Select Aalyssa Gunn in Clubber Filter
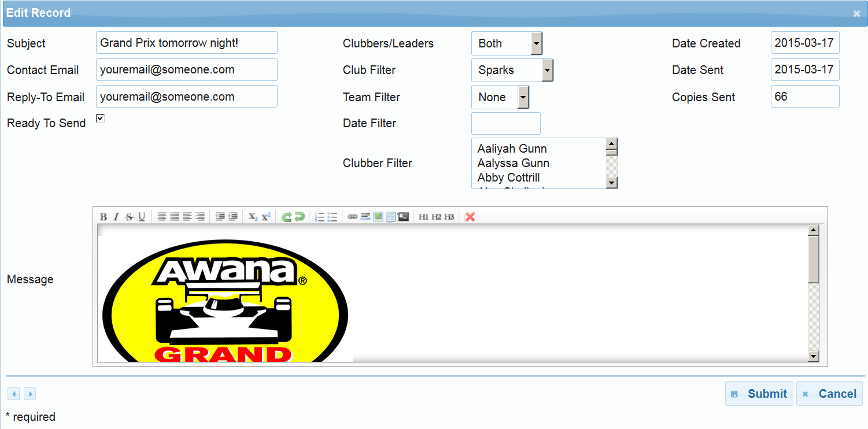 pos(513,163)
